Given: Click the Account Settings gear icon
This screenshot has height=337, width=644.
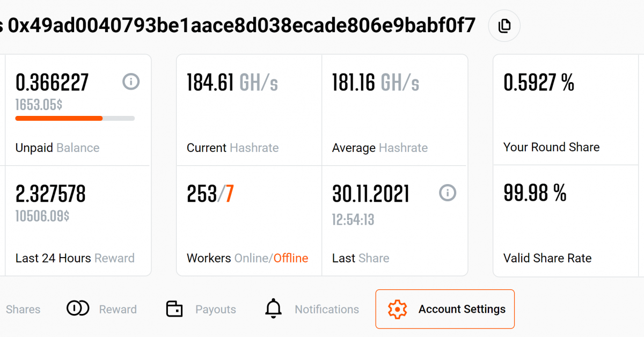Looking at the screenshot, I should coord(397,309).
